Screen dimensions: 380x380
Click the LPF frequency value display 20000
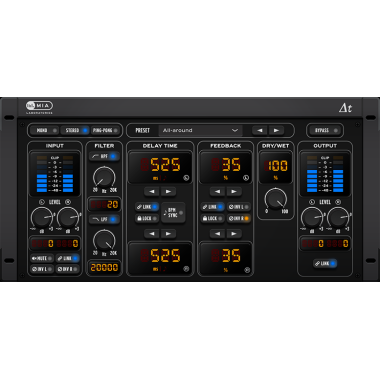(104, 267)
